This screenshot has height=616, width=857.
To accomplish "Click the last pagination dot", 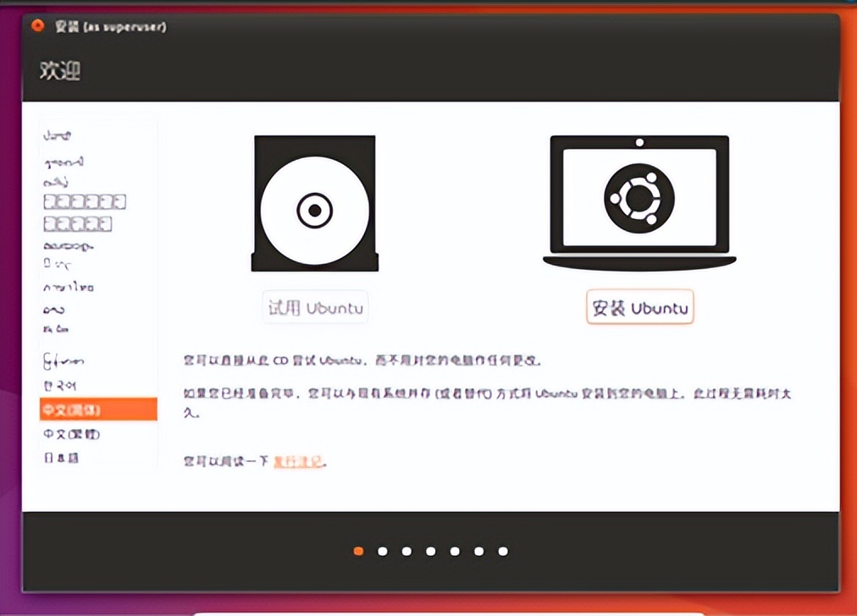I will [x=502, y=551].
